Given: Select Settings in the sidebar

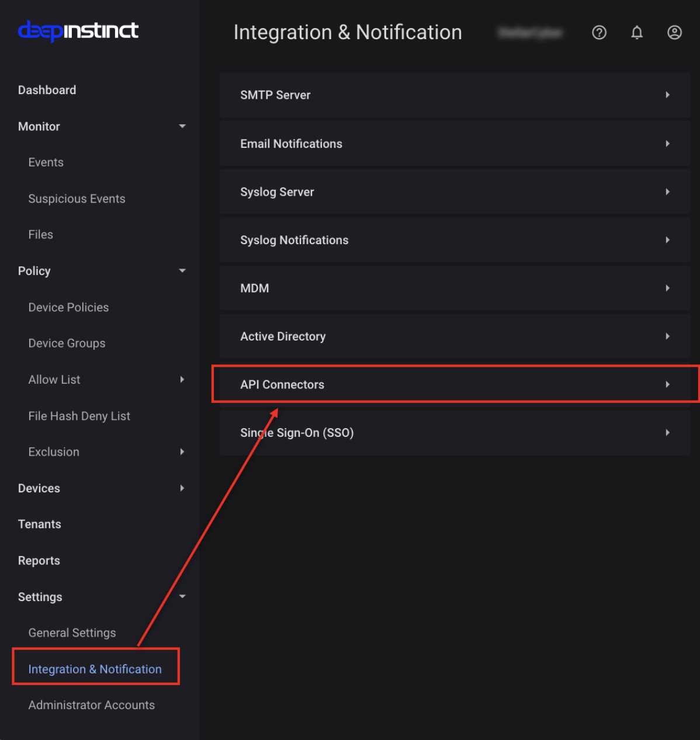Looking at the screenshot, I should [40, 597].
